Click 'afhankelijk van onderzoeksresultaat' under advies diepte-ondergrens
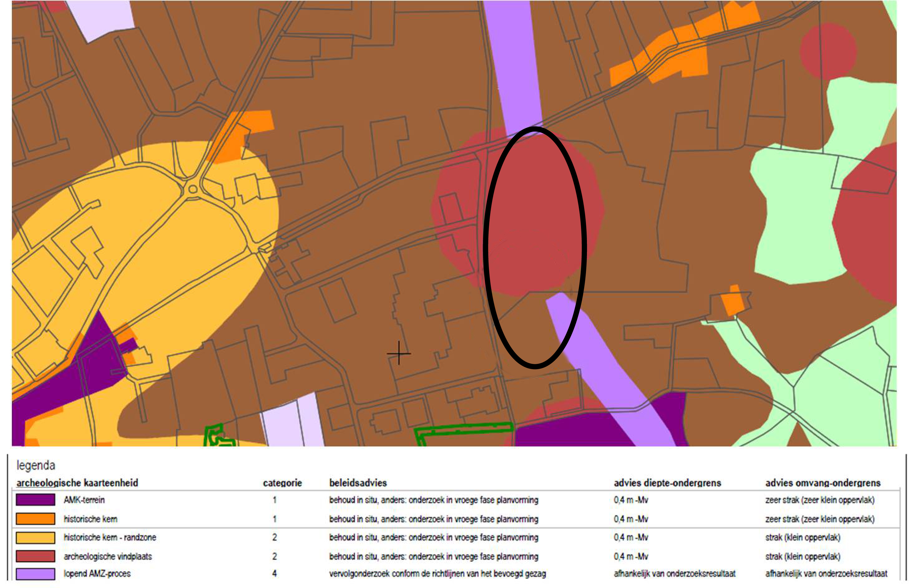913x588 pixels. click(675, 573)
